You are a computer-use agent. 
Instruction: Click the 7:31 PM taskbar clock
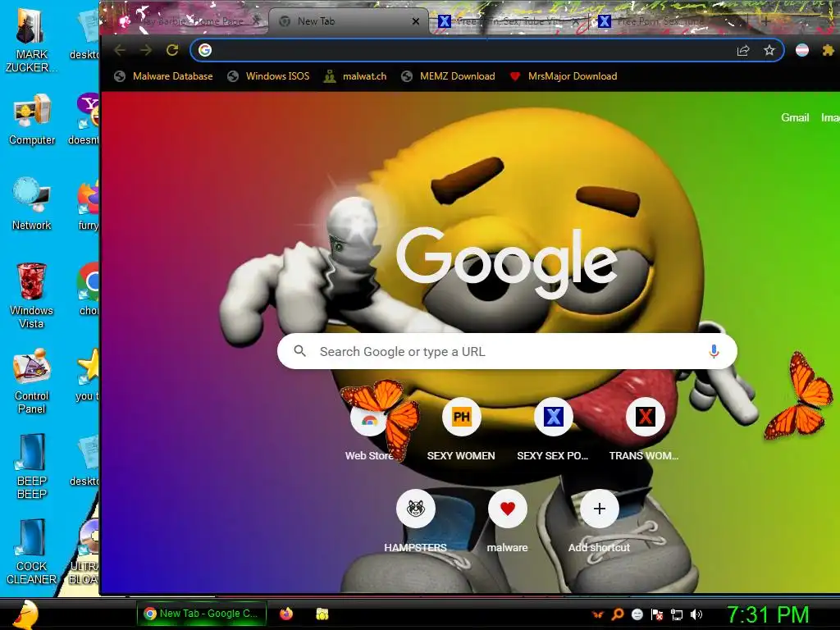(x=768, y=615)
